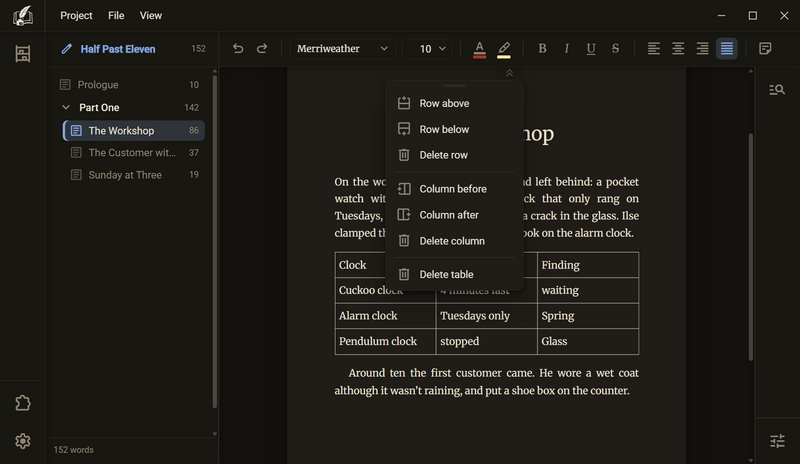Click the Tuesdays only table cell
The image size is (800, 464).
(487, 315)
